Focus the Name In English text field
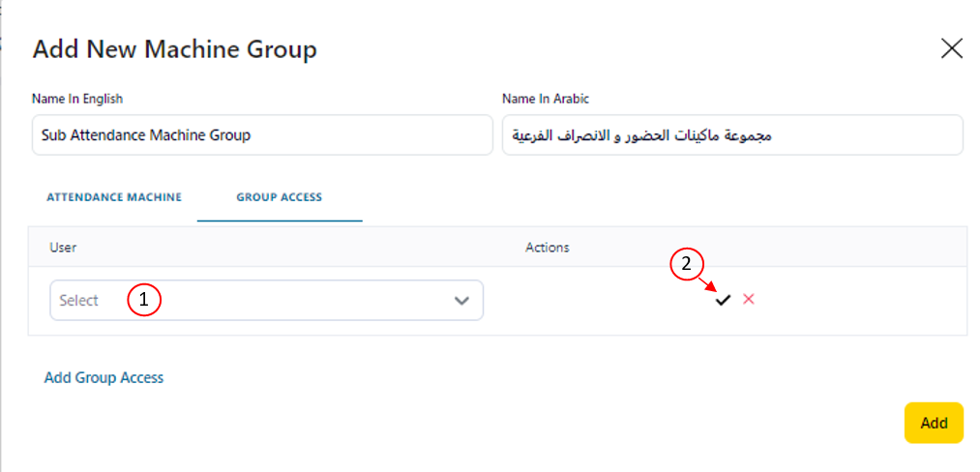Screen dimensions: 980x472 click(x=261, y=135)
